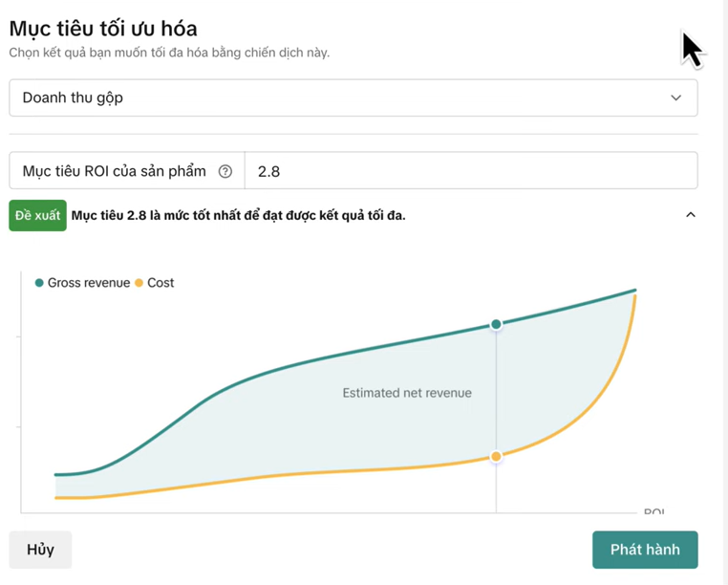This screenshot has width=728, height=585.
Task: Click the Estimated net revenue label
Action: [407, 393]
